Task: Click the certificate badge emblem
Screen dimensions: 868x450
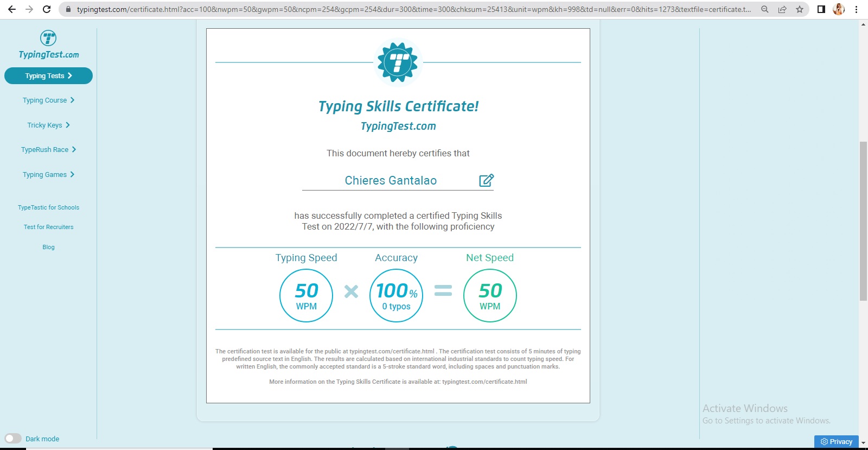Action: pos(398,63)
